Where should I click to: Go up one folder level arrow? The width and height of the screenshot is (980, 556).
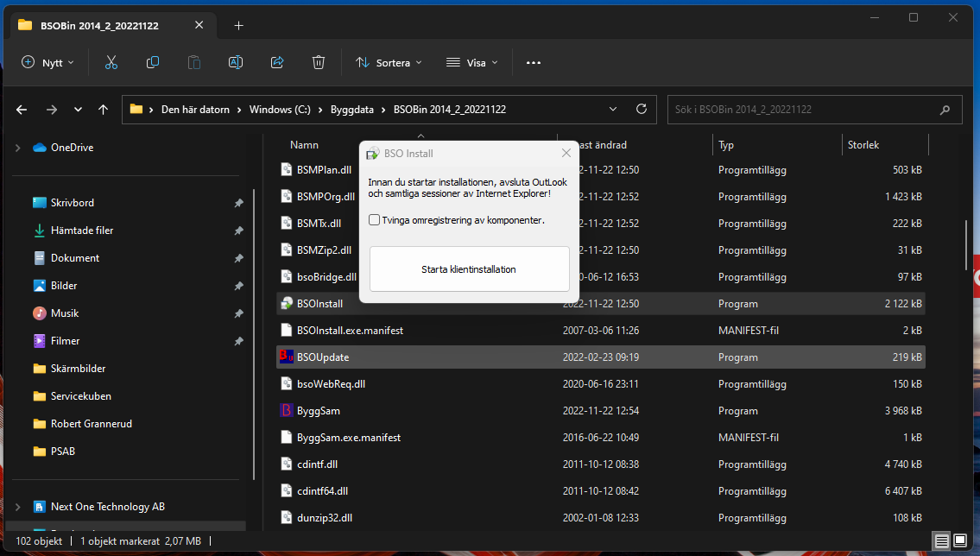(x=103, y=110)
